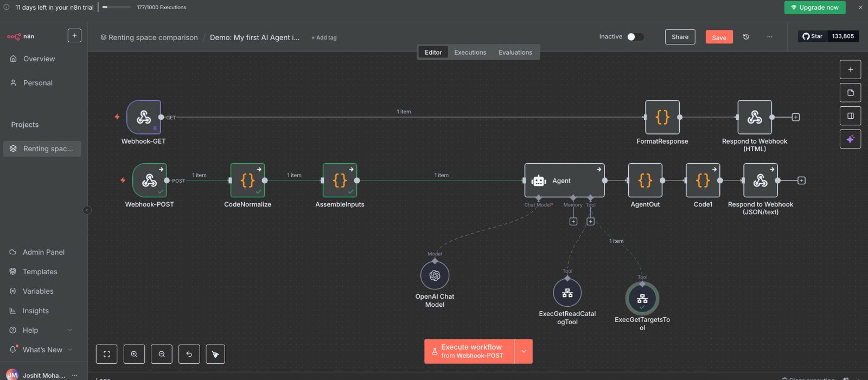The height and width of the screenshot is (380, 868).
Task: Open Execute workflow trigger dropdown arrow
Action: point(524,351)
